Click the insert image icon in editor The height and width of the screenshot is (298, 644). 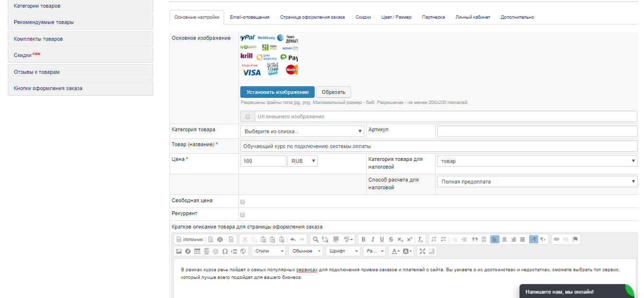[179, 251]
